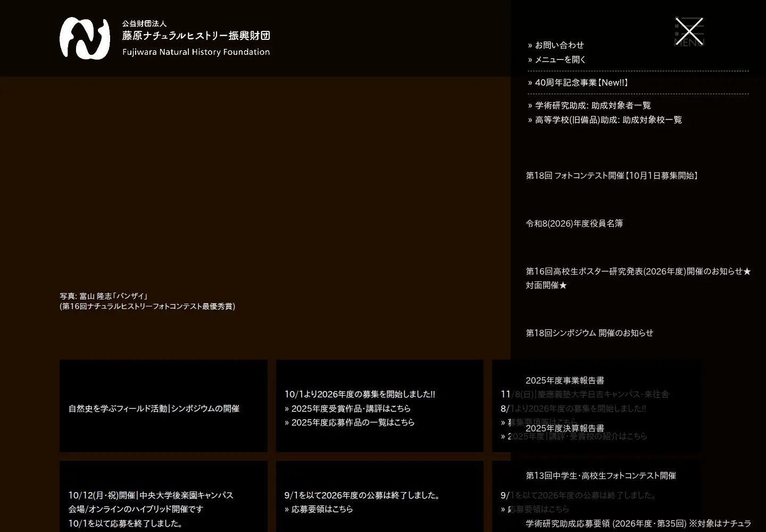Click 10/1より2026年度の募集を開始しました!! text
766x532 pixels.
click(360, 394)
